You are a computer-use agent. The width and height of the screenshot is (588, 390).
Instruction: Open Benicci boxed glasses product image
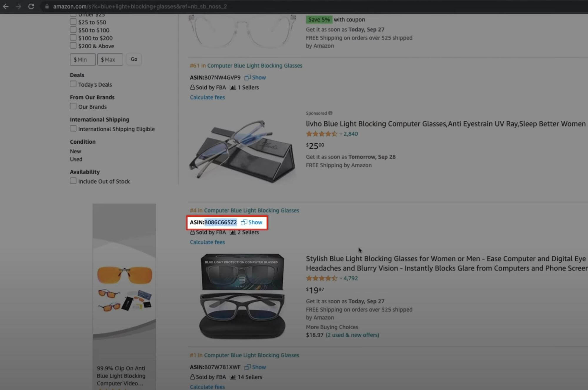pyautogui.click(x=242, y=296)
